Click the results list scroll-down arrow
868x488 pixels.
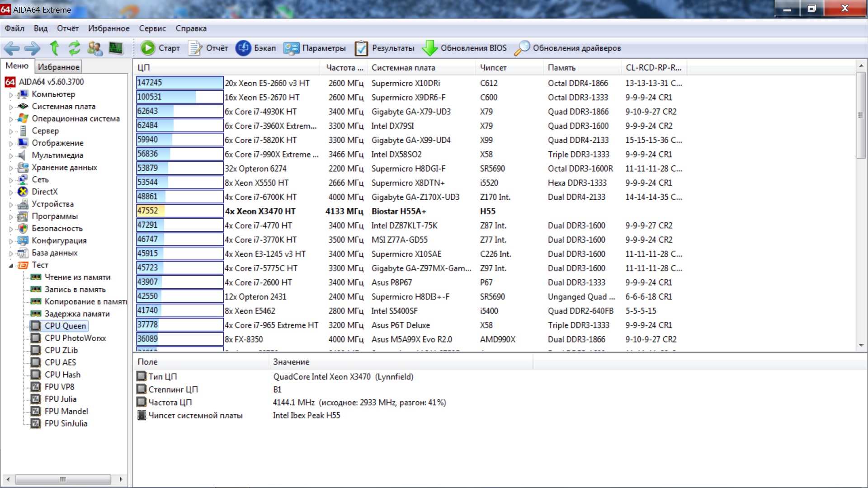(861, 345)
